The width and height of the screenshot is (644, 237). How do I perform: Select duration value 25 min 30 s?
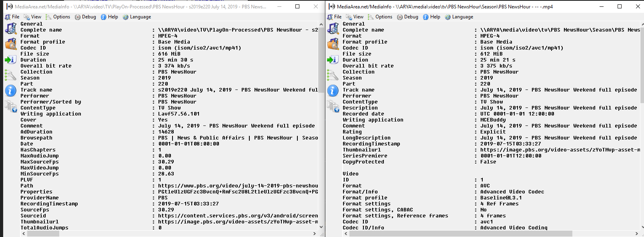176,60
